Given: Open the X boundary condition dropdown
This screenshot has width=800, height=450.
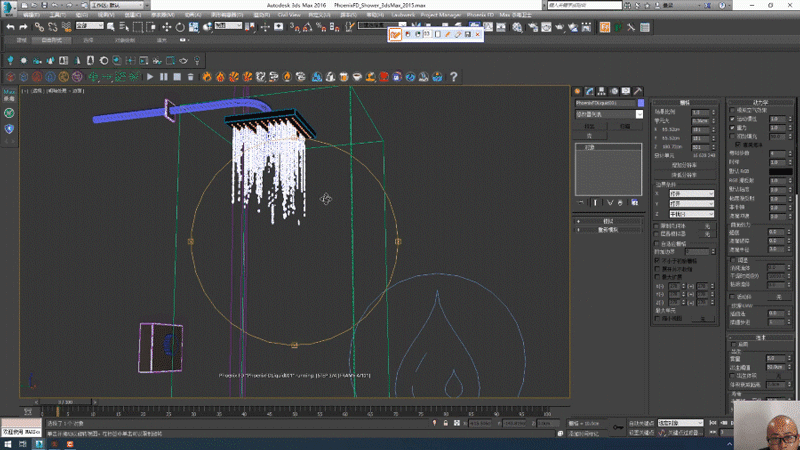Looking at the screenshot, I should (x=691, y=194).
